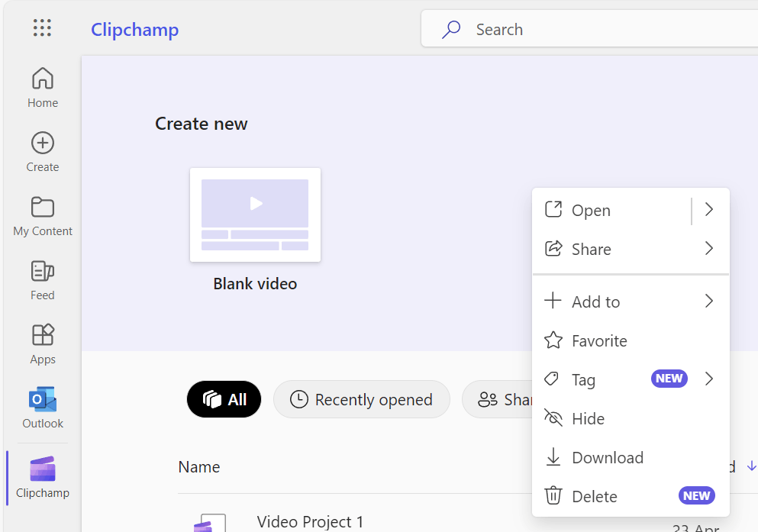Select Download from the context menu
The image size is (758, 532).
pos(608,457)
